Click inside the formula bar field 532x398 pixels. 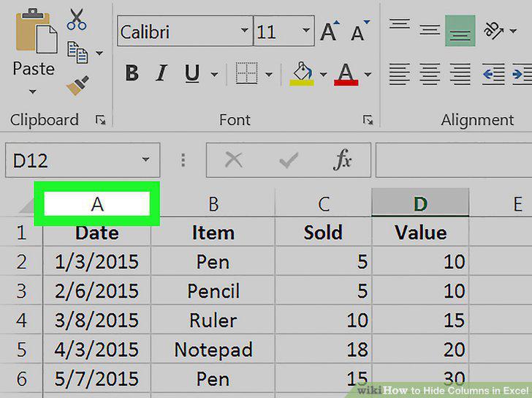coord(454,160)
